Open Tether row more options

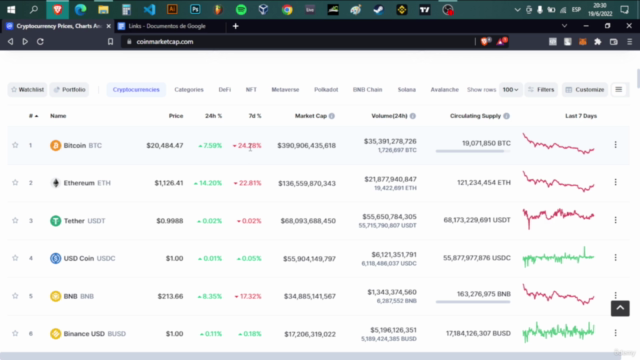pos(616,220)
